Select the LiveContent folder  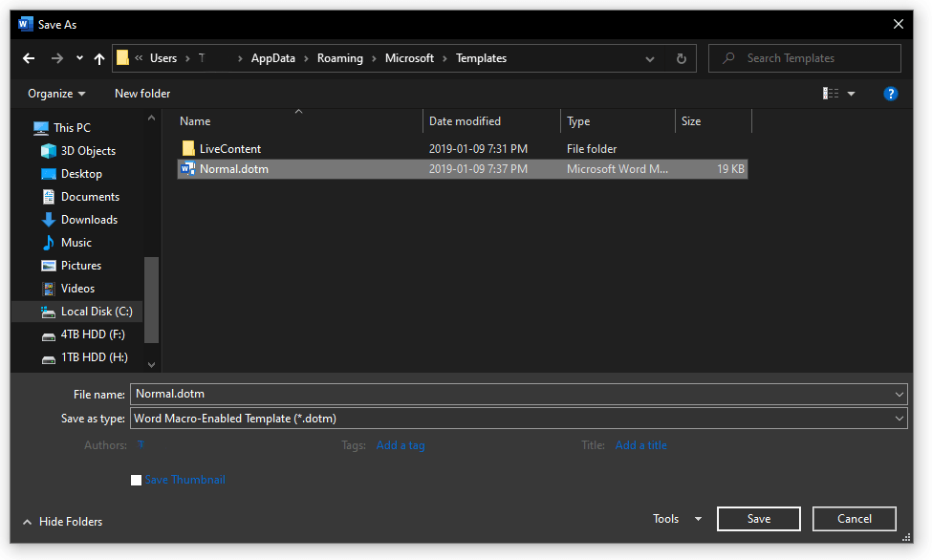pyautogui.click(x=230, y=149)
